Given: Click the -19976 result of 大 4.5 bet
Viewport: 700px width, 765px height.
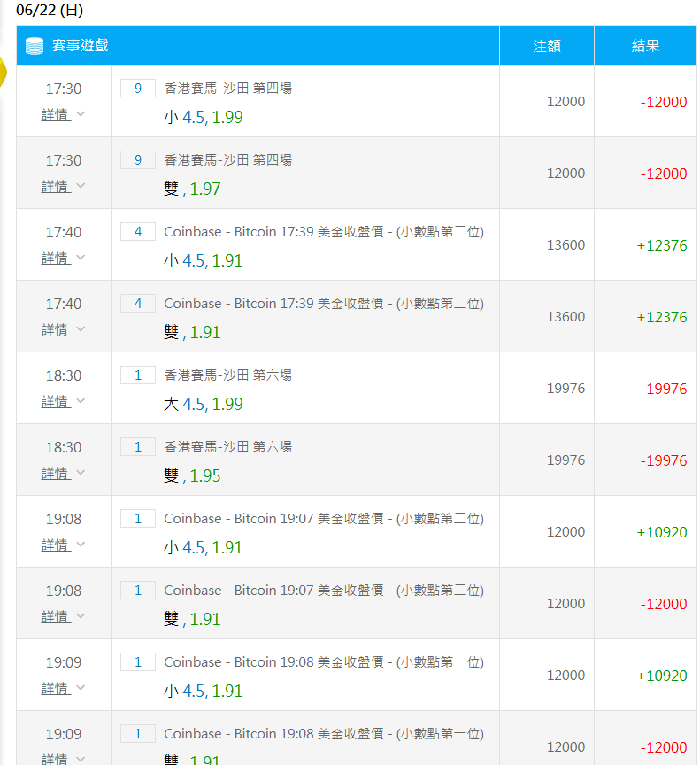Looking at the screenshot, I should [664, 389].
